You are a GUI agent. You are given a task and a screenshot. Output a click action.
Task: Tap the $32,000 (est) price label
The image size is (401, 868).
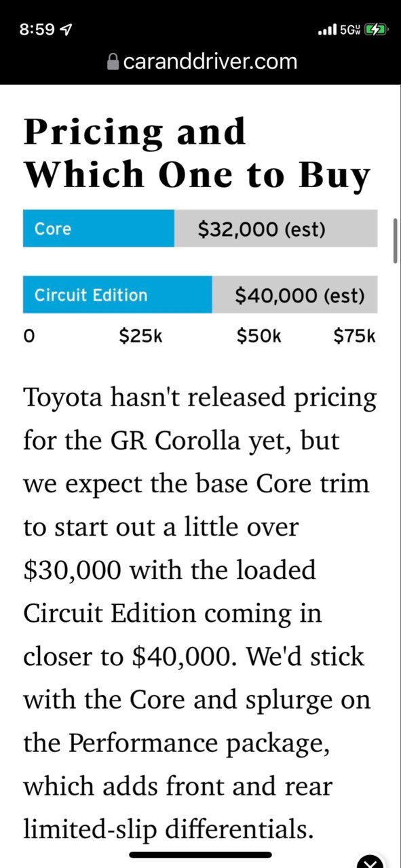pyautogui.click(x=262, y=229)
